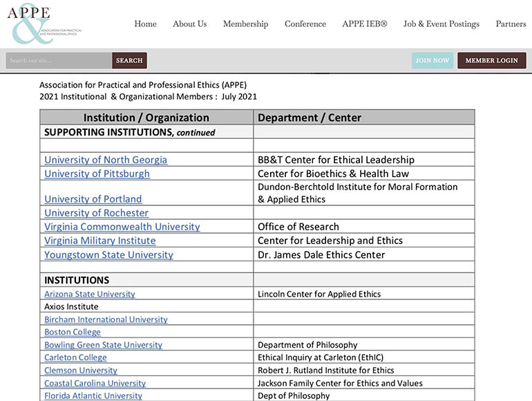Follow Bowling Green State University link
This screenshot has height=401, width=532.
coord(103,345)
